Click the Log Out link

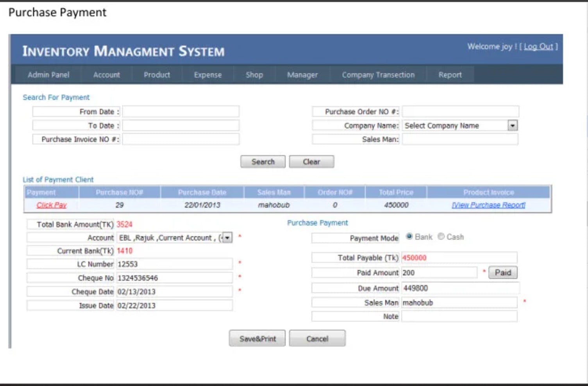[x=538, y=46]
